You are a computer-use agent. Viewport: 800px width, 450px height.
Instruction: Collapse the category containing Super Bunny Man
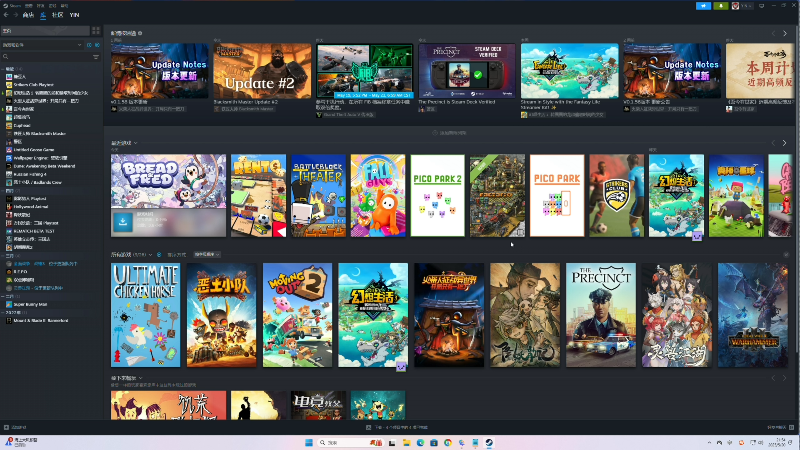[x=4, y=296]
